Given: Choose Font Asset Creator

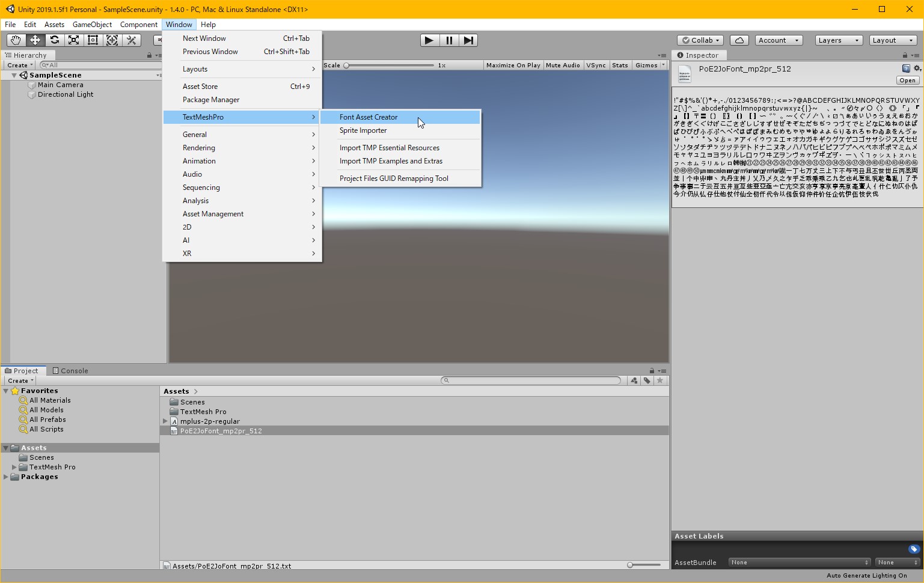Looking at the screenshot, I should 400,117.
